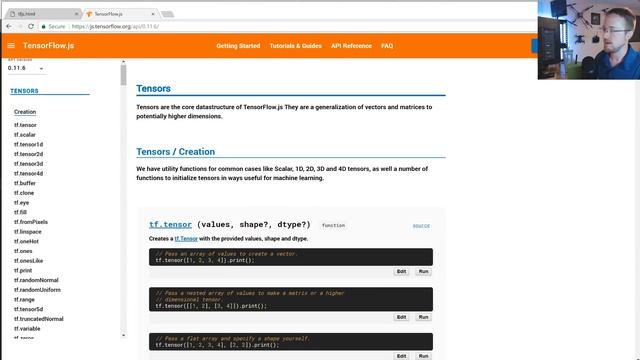Follow the tf.Tensor link in the description
The image size is (640, 360).
pos(186,239)
